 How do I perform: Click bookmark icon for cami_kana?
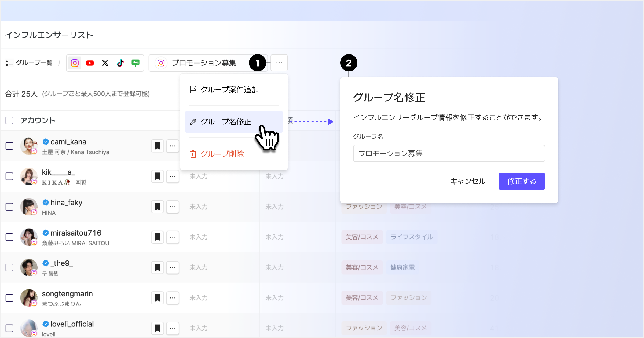[x=157, y=146]
